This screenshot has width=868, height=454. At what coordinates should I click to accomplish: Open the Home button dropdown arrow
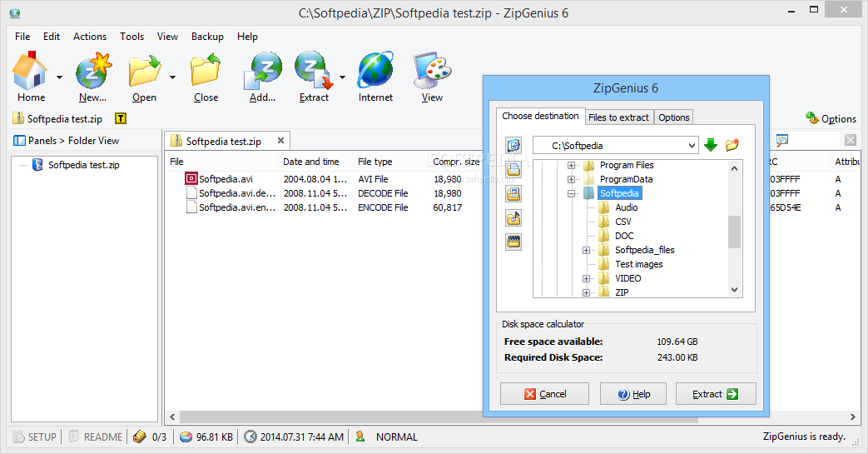(59, 77)
